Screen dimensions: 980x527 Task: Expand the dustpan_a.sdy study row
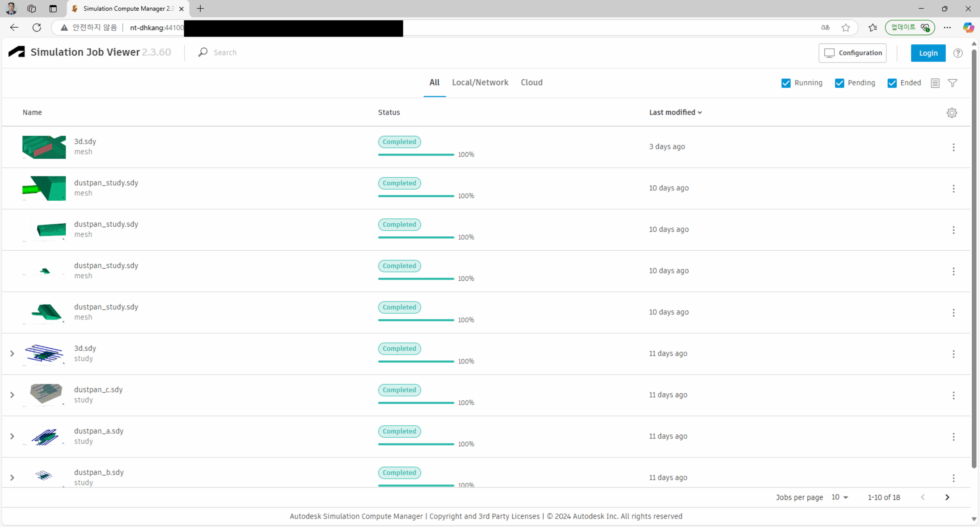(12, 436)
